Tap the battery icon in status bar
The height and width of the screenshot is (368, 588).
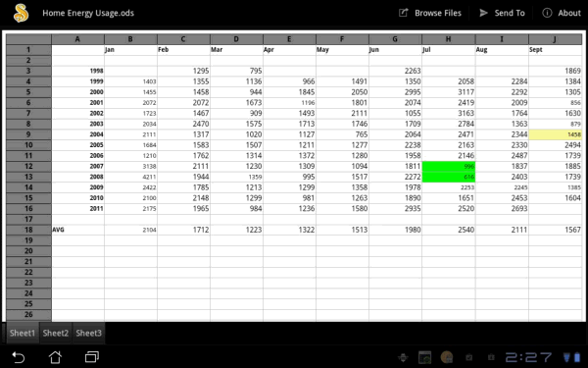tap(577, 357)
